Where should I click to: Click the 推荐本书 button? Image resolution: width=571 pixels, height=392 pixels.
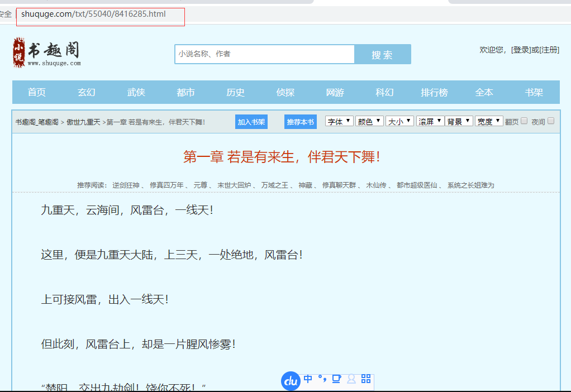click(301, 122)
